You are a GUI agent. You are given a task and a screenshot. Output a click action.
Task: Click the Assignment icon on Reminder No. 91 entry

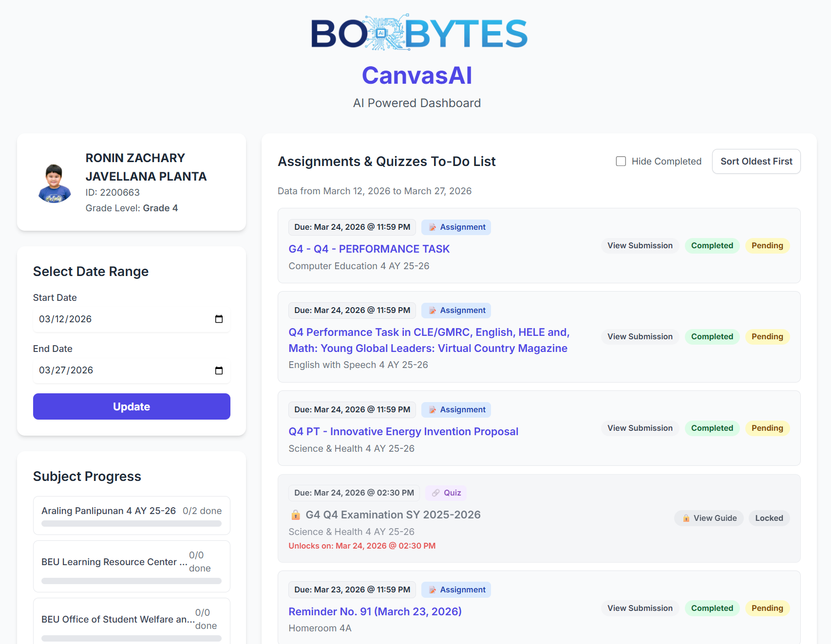click(432, 589)
